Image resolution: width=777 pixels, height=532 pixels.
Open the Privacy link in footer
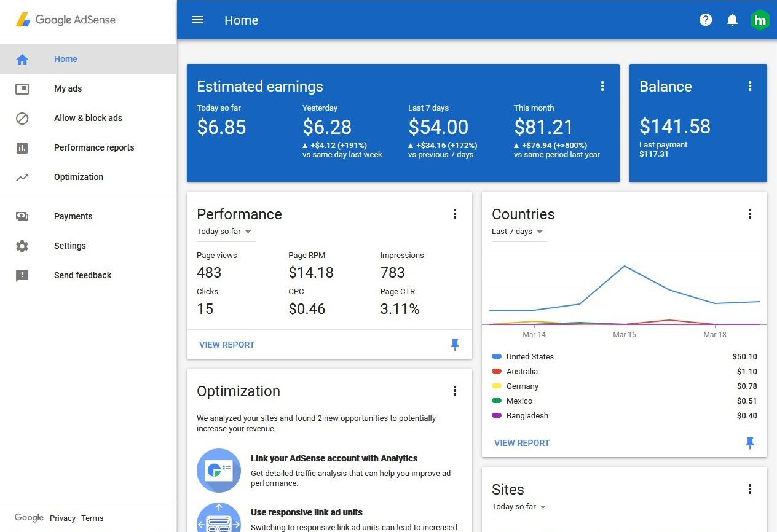63,518
